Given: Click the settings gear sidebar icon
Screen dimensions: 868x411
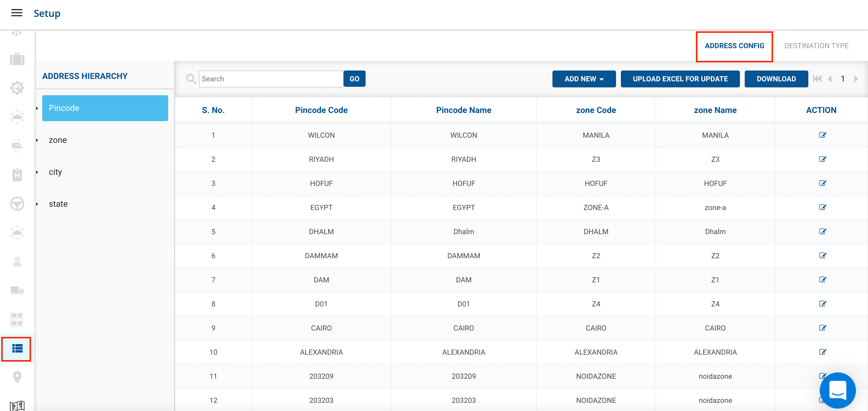Looking at the screenshot, I should pos(17,88).
